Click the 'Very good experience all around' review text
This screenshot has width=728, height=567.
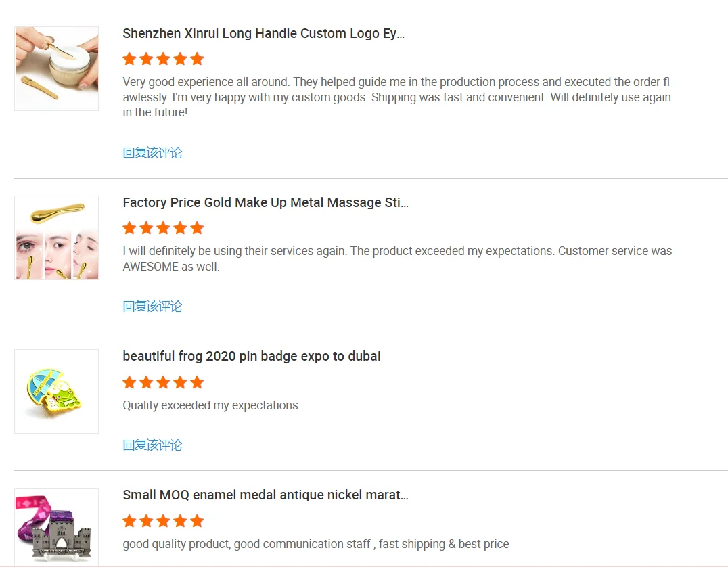point(396,97)
